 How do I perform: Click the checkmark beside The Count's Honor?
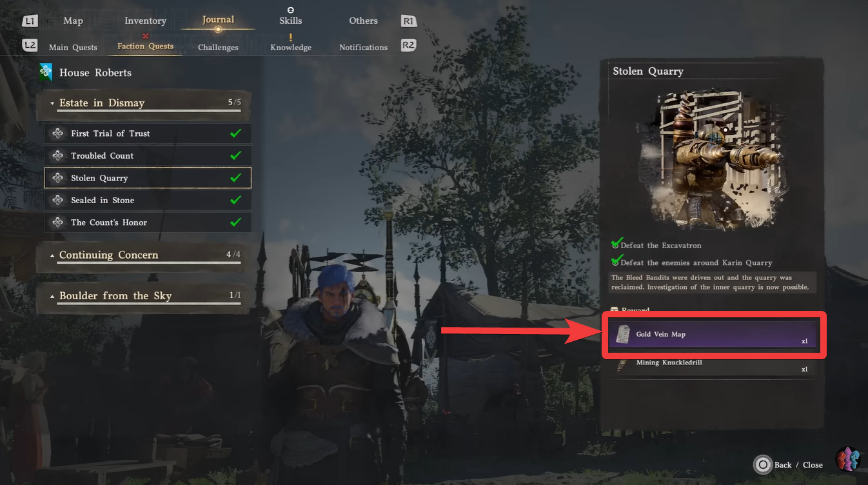coord(236,222)
